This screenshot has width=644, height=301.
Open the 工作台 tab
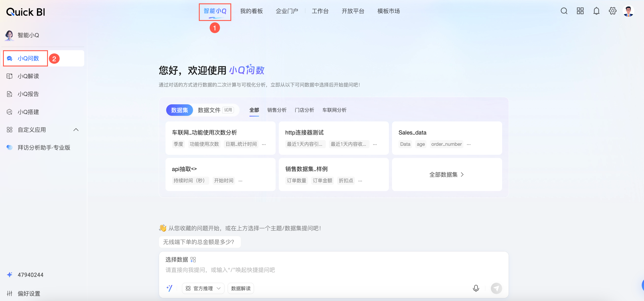coord(320,11)
